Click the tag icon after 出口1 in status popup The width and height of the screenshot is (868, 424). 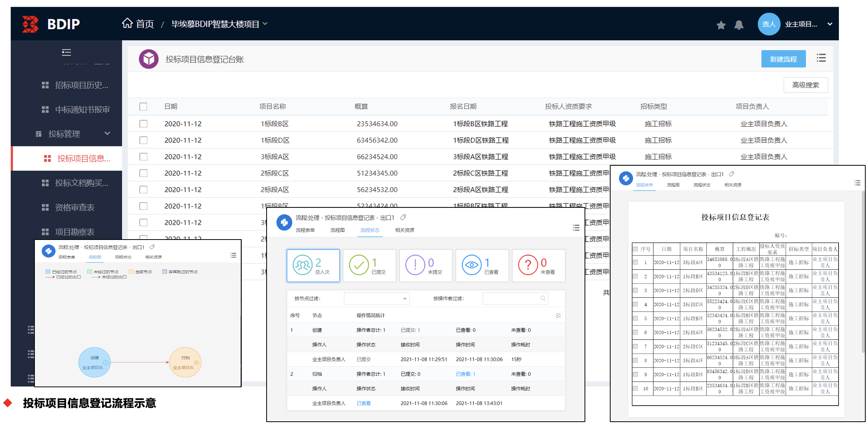pos(403,218)
